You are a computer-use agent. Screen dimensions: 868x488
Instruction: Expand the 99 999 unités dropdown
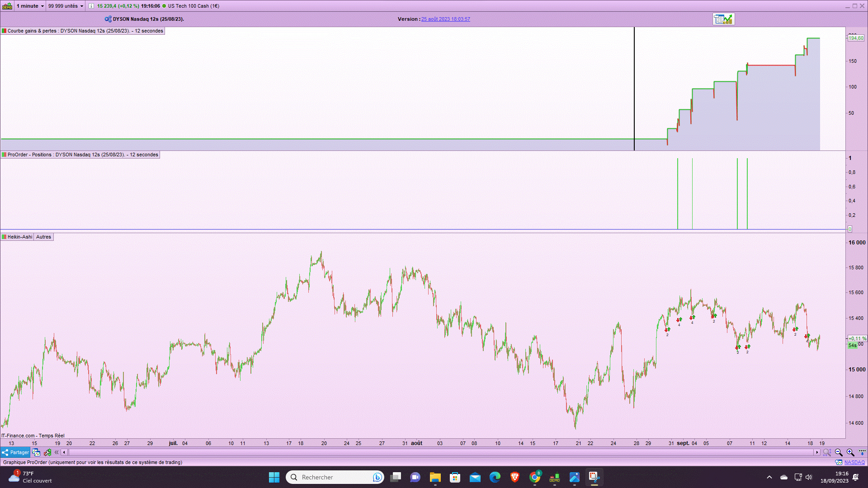pos(66,6)
